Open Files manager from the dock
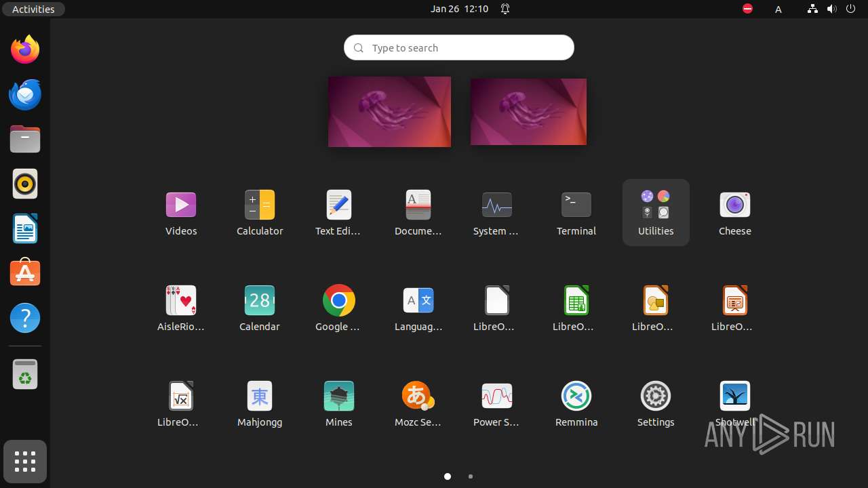Image resolution: width=868 pixels, height=488 pixels. tap(25, 139)
